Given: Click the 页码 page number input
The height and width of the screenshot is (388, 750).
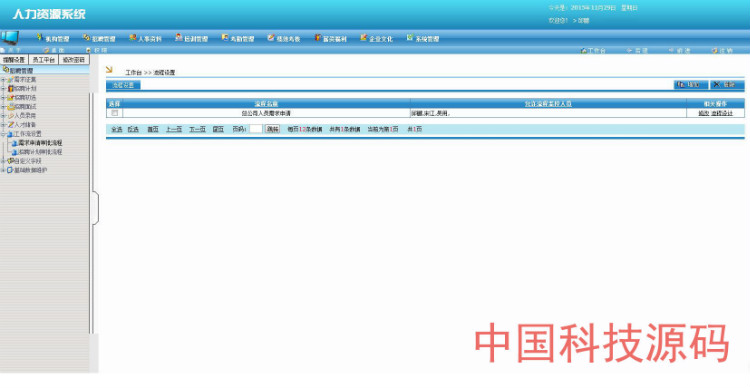Looking at the screenshot, I should coord(256,129).
